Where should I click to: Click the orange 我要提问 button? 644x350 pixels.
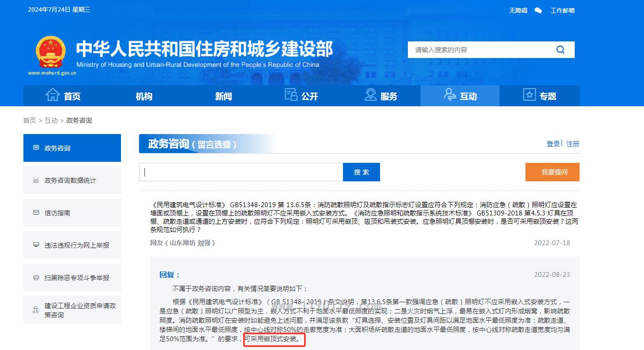[x=552, y=172]
